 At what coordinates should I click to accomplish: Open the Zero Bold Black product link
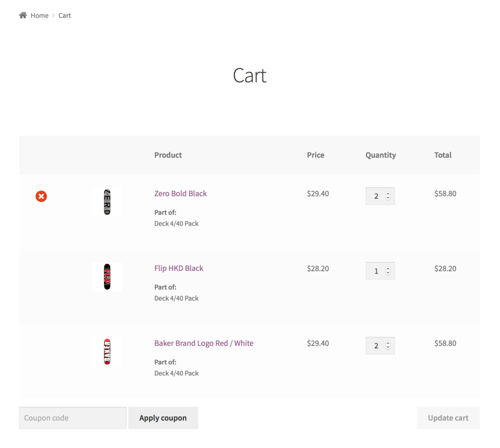(181, 193)
